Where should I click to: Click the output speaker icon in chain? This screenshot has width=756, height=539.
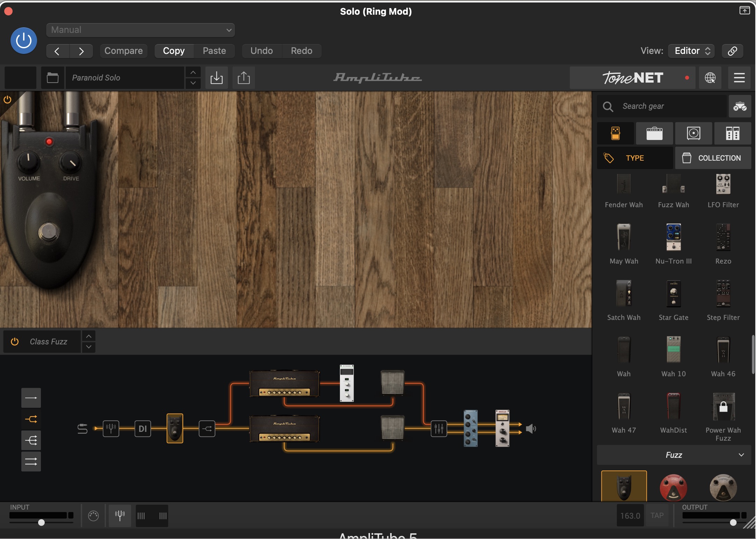[531, 428]
